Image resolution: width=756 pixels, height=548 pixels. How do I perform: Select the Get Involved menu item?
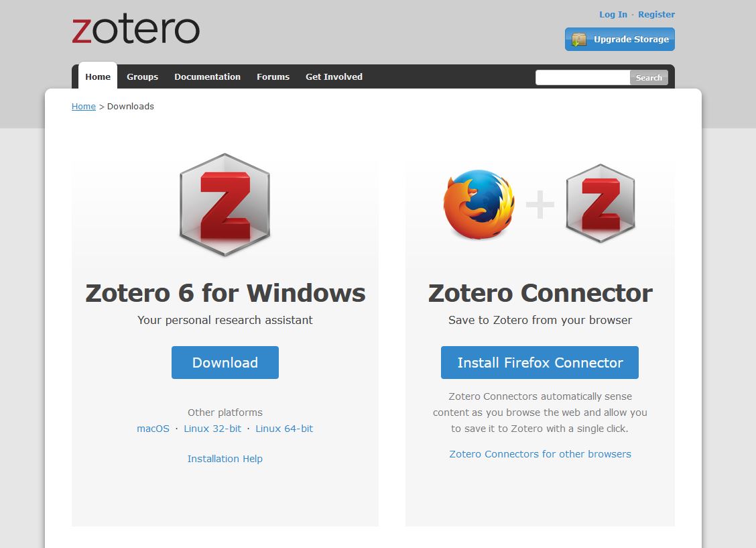coord(333,76)
